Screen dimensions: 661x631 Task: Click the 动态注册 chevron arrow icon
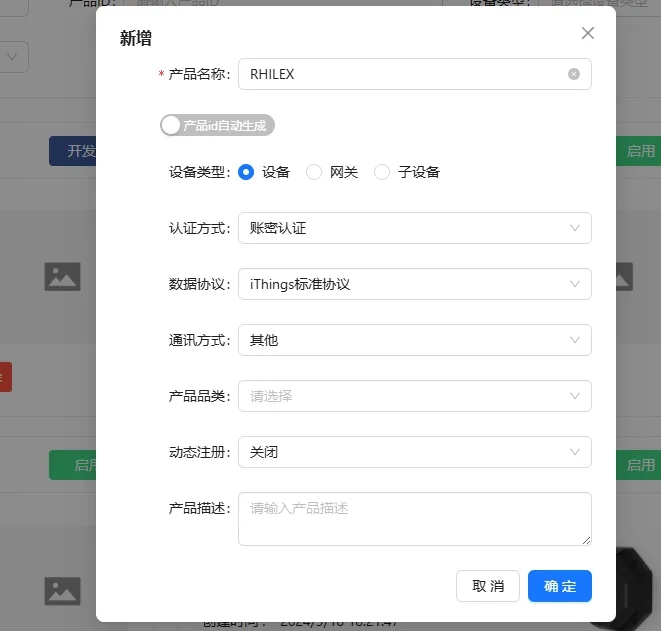575,452
